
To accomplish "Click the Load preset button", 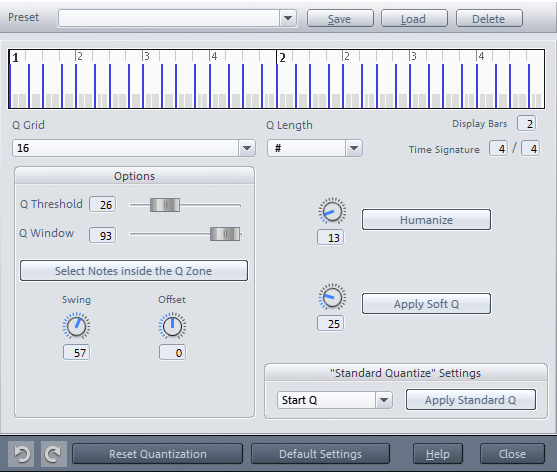I will [414, 18].
